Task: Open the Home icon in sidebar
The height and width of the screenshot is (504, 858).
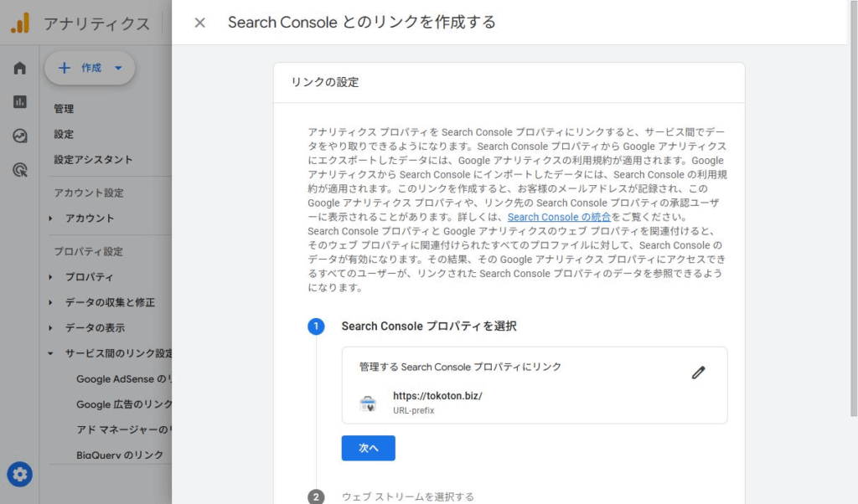Action: (x=19, y=68)
